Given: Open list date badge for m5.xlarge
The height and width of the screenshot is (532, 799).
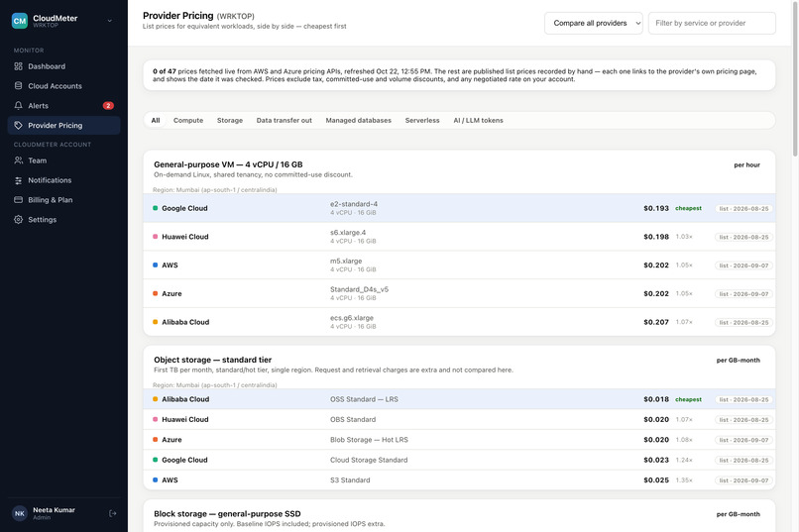Looking at the screenshot, I should (x=743, y=266).
